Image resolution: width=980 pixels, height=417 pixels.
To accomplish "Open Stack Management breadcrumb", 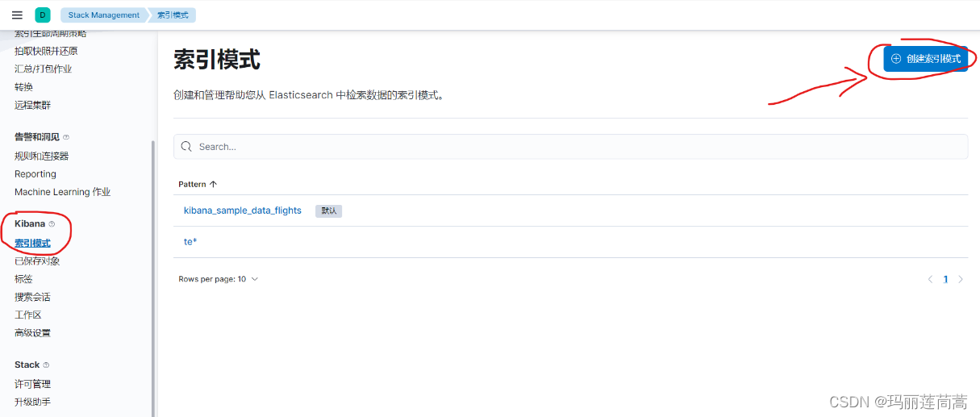I will (104, 15).
